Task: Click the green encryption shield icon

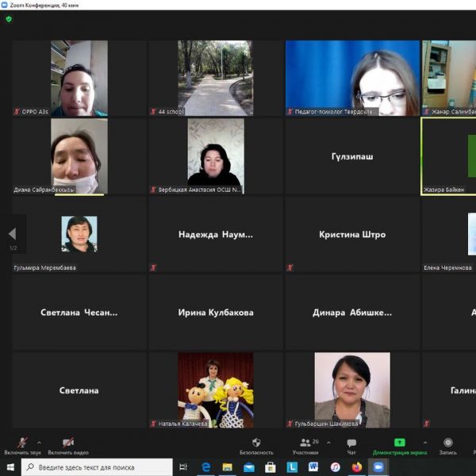Action: (x=9, y=19)
